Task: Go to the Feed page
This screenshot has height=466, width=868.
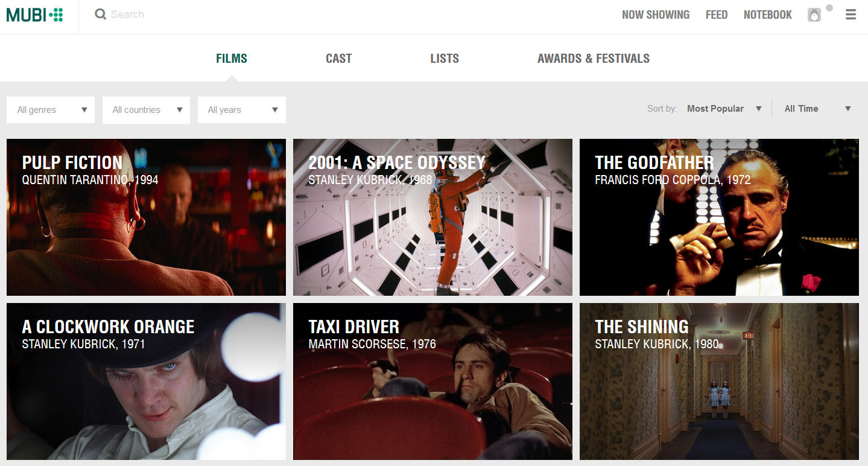Action: [717, 14]
